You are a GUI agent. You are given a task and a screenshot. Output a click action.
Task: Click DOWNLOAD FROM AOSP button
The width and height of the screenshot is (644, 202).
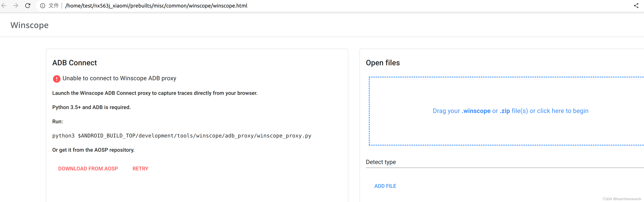pyautogui.click(x=88, y=169)
